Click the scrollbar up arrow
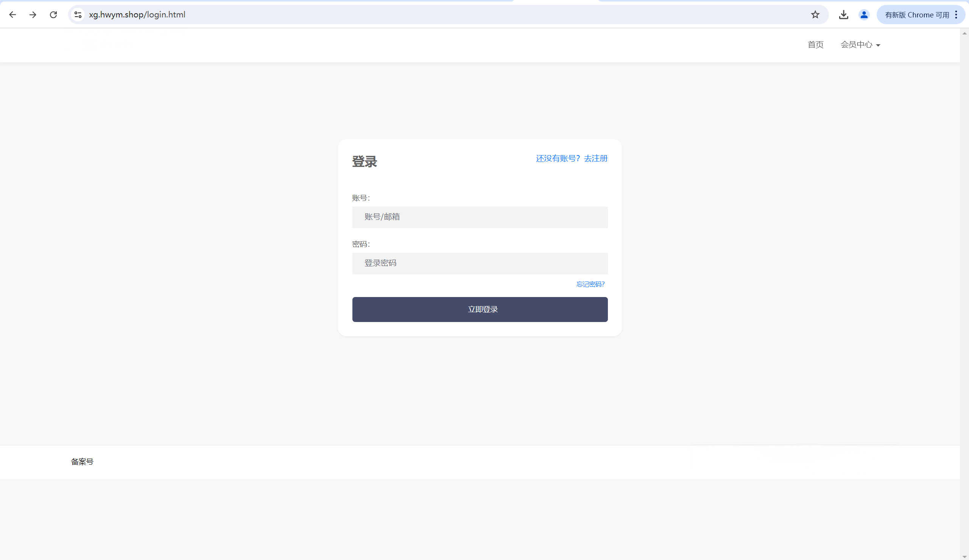Viewport: 969px width, 560px height. (x=964, y=33)
